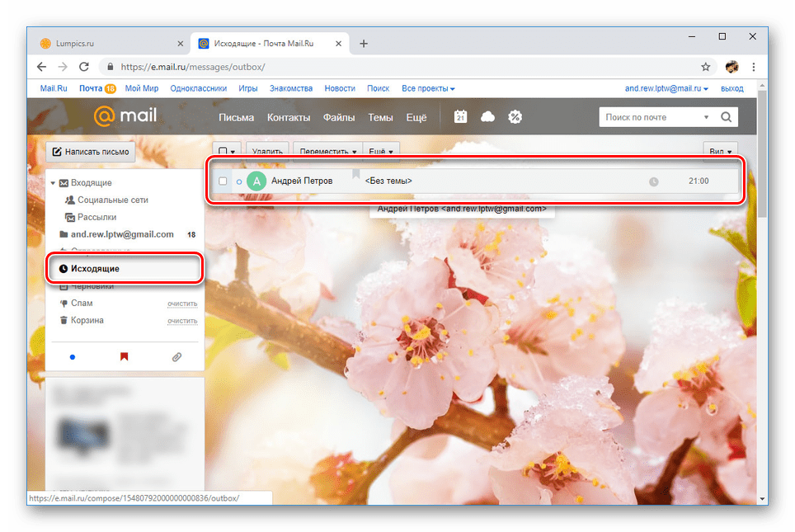
Task: Click the Поиск по почте search field
Action: [652, 117]
